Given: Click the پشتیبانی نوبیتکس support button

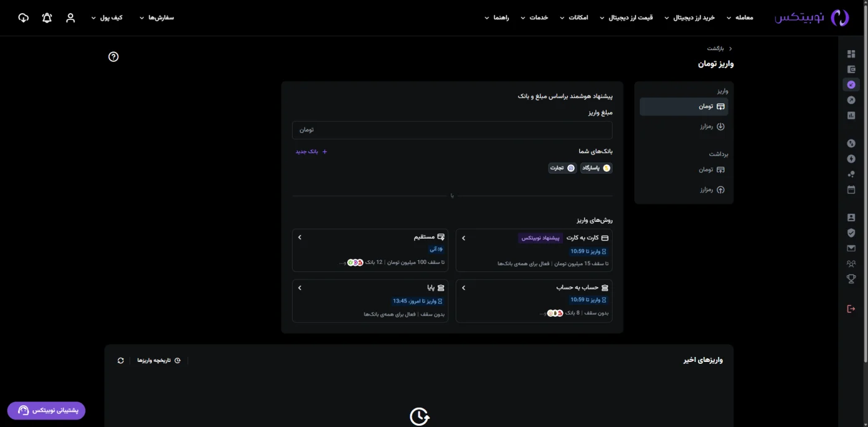Looking at the screenshot, I should tap(46, 410).
